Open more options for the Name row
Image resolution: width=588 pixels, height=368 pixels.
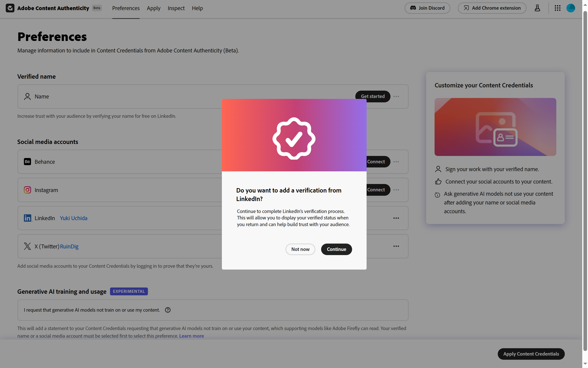[396, 96]
